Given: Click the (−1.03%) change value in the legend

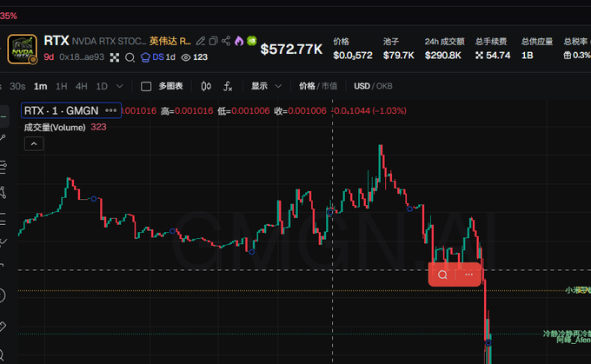Looking at the screenshot, I should pyautogui.click(x=389, y=111).
